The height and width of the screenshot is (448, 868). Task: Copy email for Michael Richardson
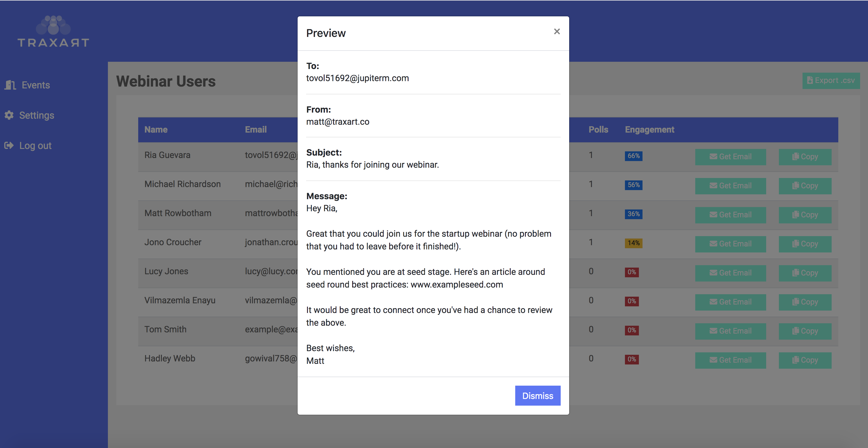[805, 186]
